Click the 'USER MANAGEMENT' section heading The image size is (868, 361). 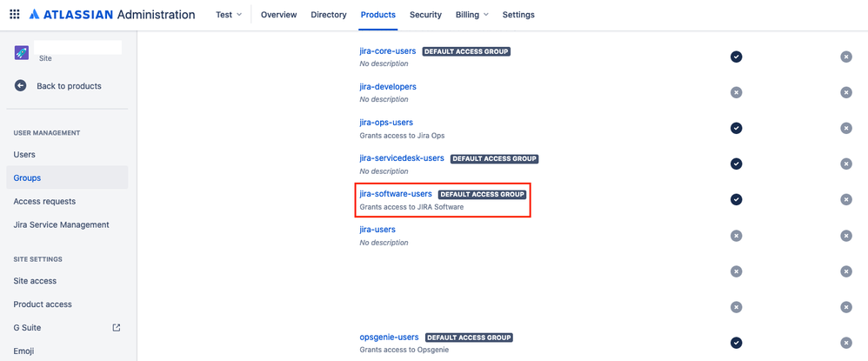coord(47,133)
